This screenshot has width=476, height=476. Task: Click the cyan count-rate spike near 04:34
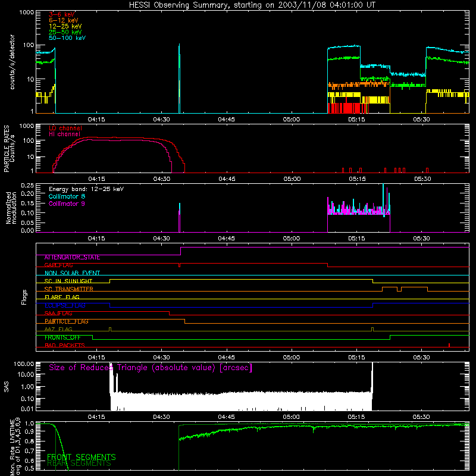click(180, 79)
